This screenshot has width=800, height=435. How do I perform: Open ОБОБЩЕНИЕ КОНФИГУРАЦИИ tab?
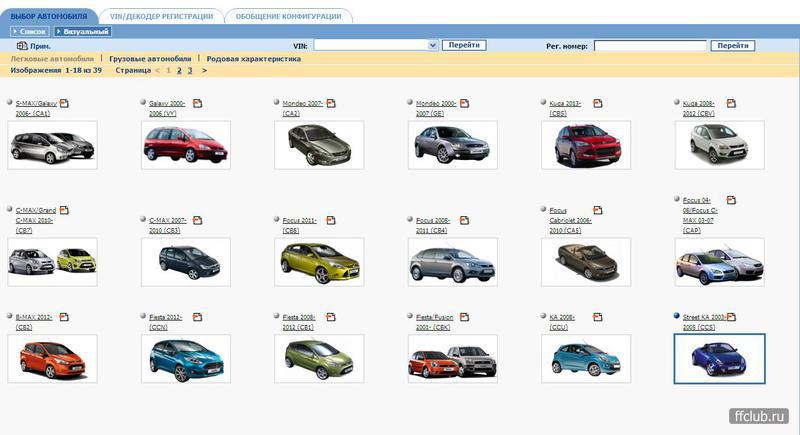click(x=288, y=16)
